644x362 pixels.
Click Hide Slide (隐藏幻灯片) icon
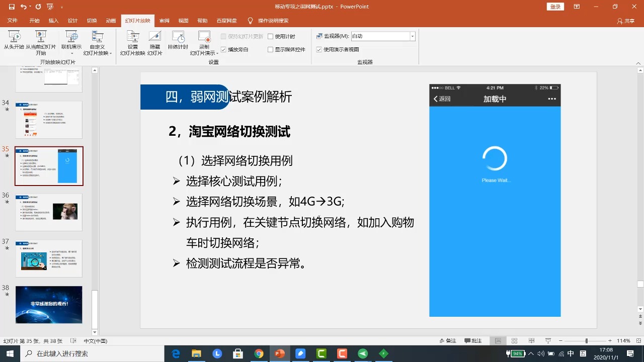[155, 43]
